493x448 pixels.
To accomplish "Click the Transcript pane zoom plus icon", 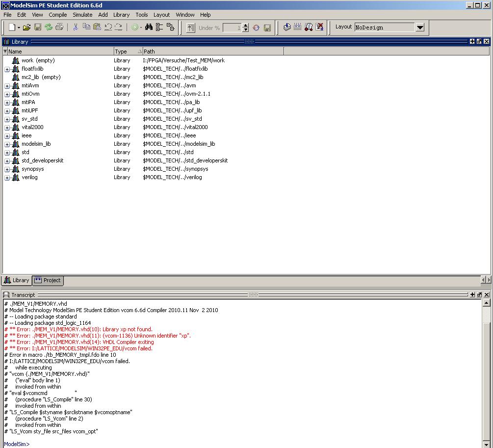I will point(472,295).
